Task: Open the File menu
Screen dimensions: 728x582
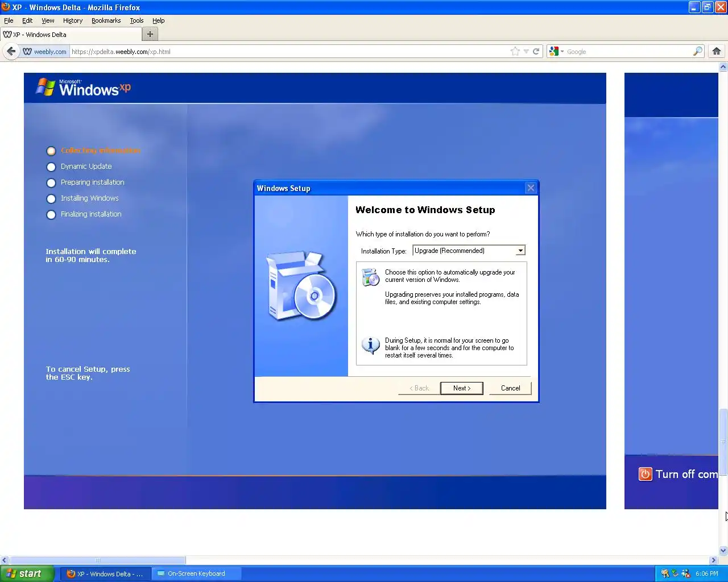Action: pos(9,20)
